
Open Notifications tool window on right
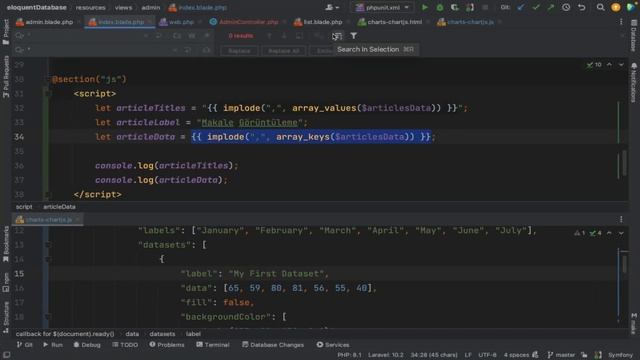pyautogui.click(x=633, y=83)
